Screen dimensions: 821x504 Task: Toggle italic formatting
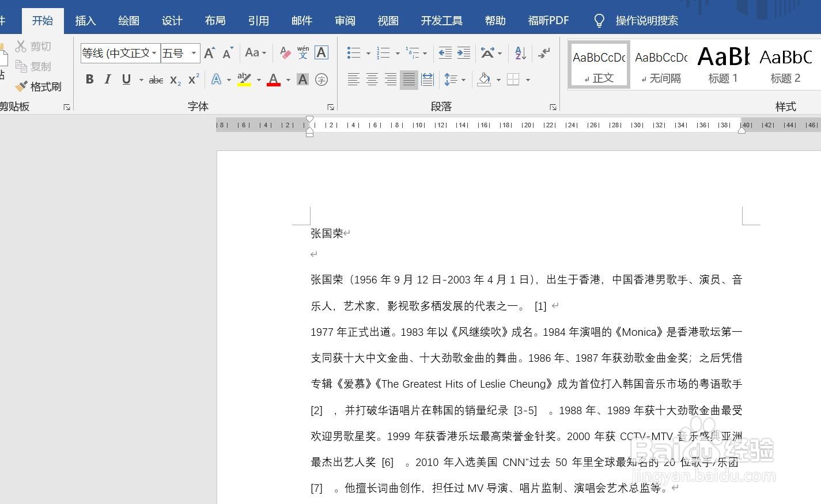coord(107,79)
